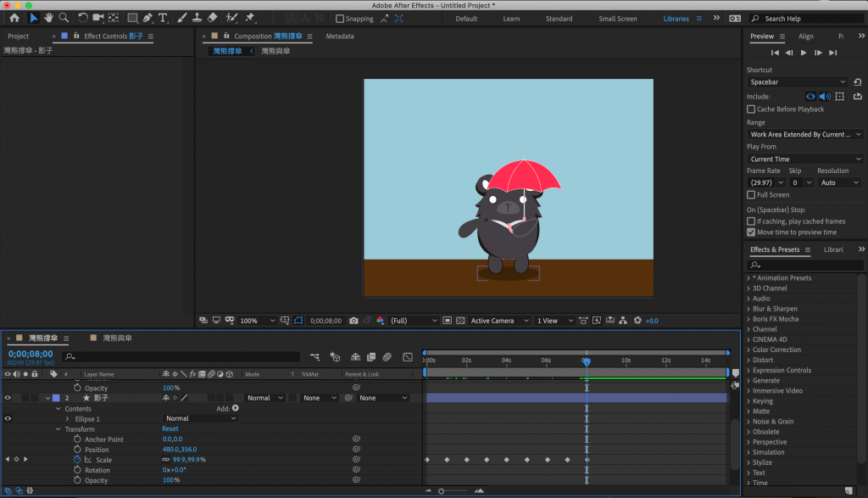The width and height of the screenshot is (868, 498).
Task: Select the Clone Stamp tool
Action: click(x=196, y=18)
